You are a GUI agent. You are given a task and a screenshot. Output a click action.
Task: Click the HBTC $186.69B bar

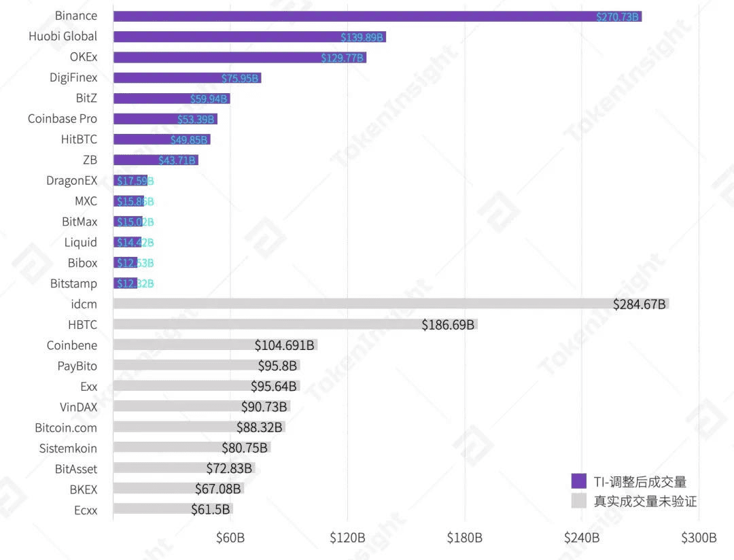[296, 324]
